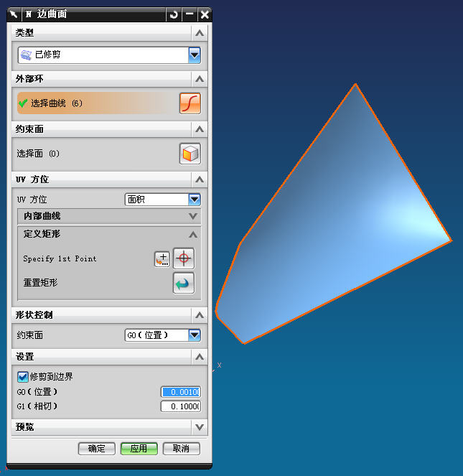This screenshot has height=476, width=463.
Task: Click the dialog reset icon in title bar
Action: [x=174, y=14]
